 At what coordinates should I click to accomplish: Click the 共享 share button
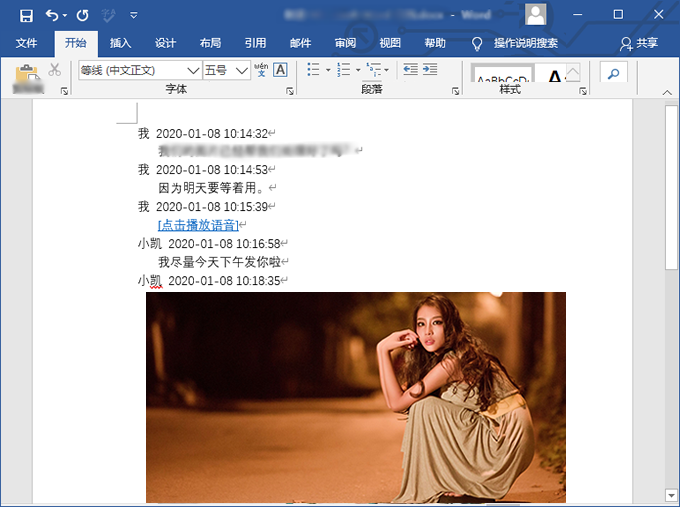639,43
